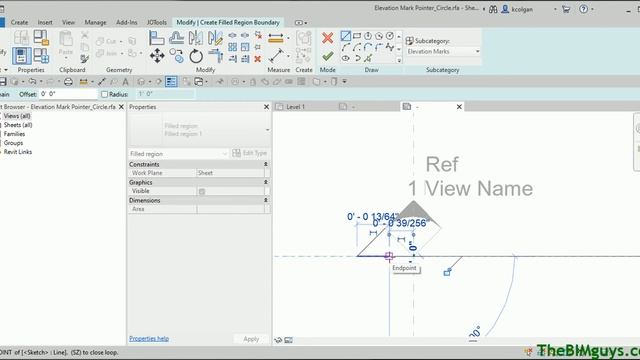640x360 pixels.
Task: Select Sheets (all) in Project Browser
Action: pos(18,125)
